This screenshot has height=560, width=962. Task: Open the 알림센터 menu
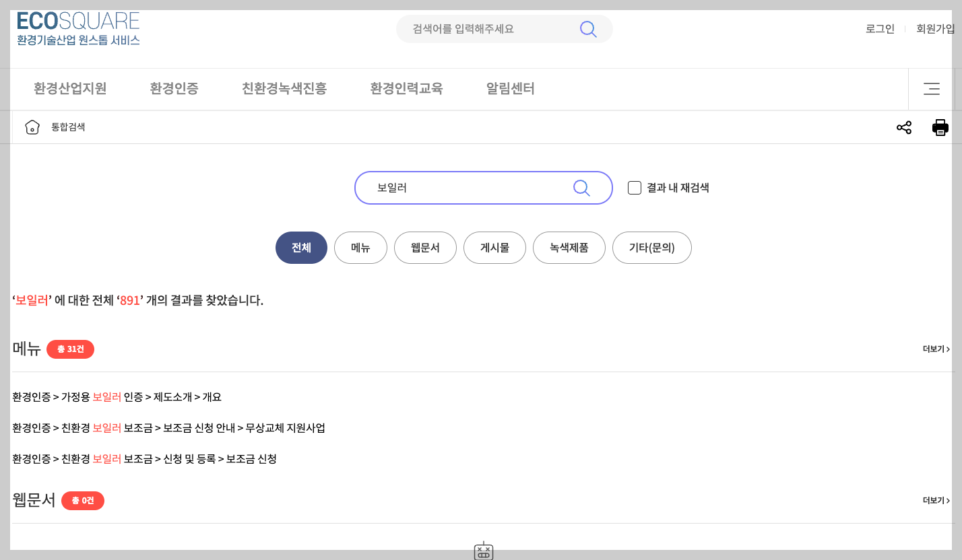(510, 88)
